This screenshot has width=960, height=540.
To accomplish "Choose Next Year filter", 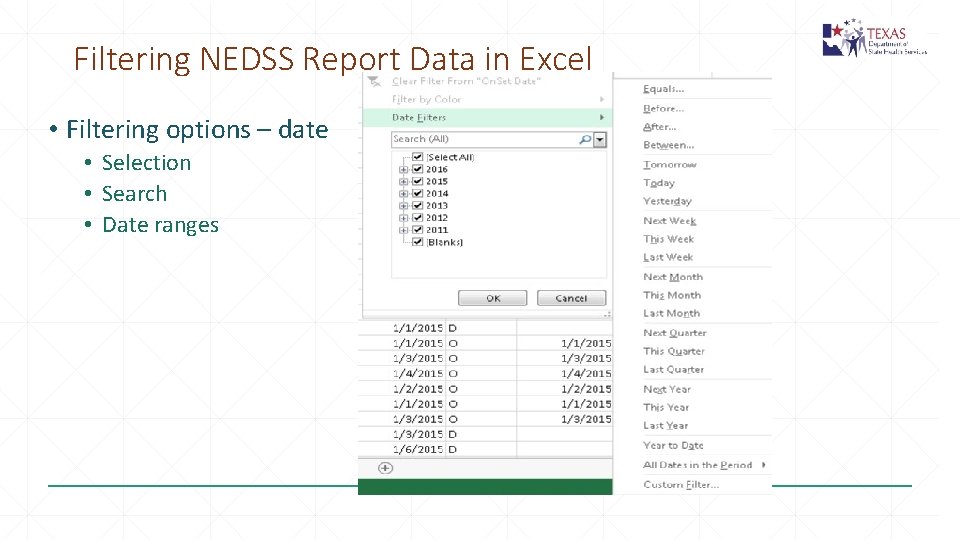I will (x=667, y=389).
